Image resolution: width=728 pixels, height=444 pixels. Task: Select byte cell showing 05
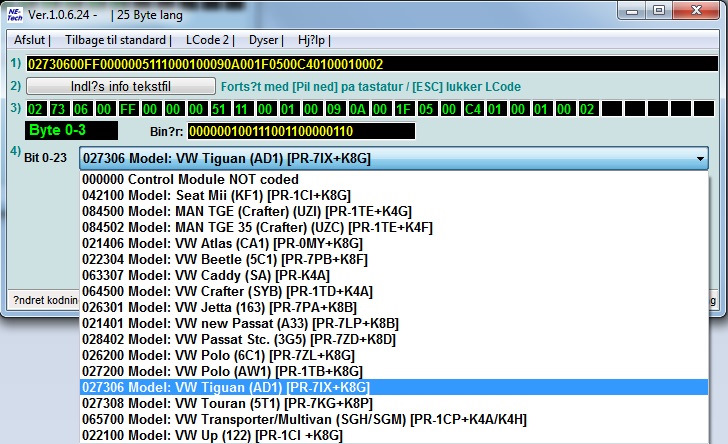(425, 109)
